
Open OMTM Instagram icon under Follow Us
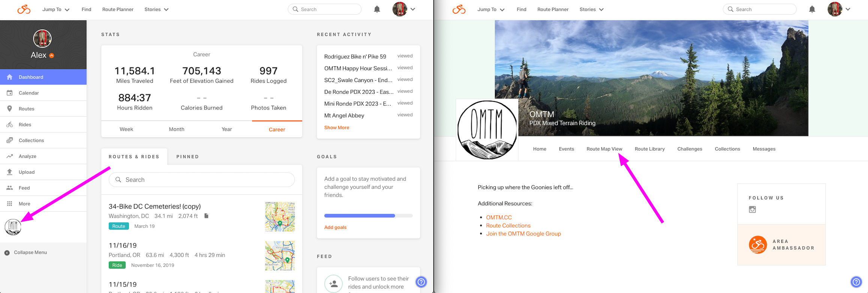752,209
